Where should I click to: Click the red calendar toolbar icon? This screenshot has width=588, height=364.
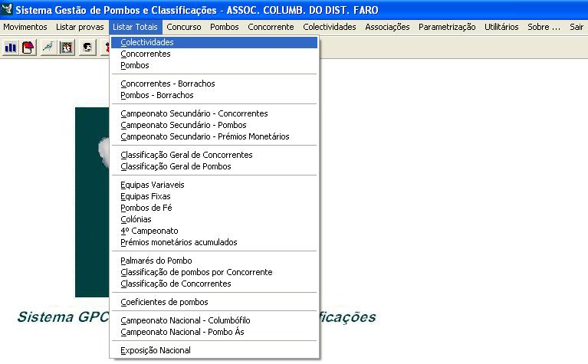pos(28,48)
